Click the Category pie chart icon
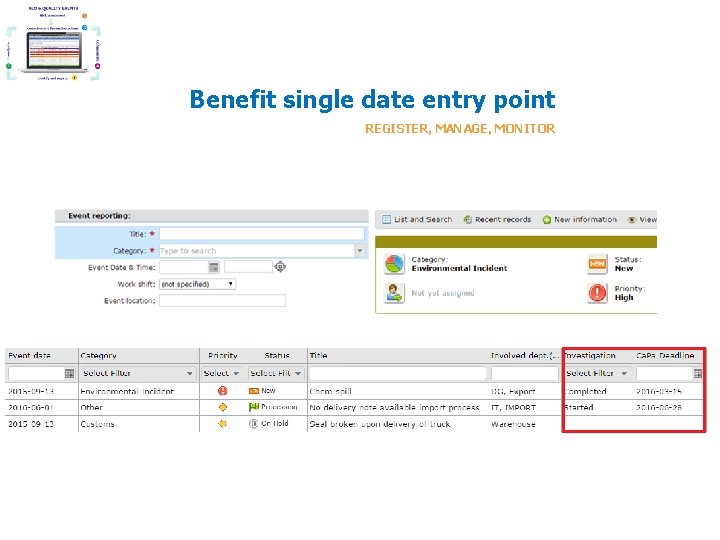Image resolution: width=720 pixels, height=540 pixels. click(x=394, y=264)
